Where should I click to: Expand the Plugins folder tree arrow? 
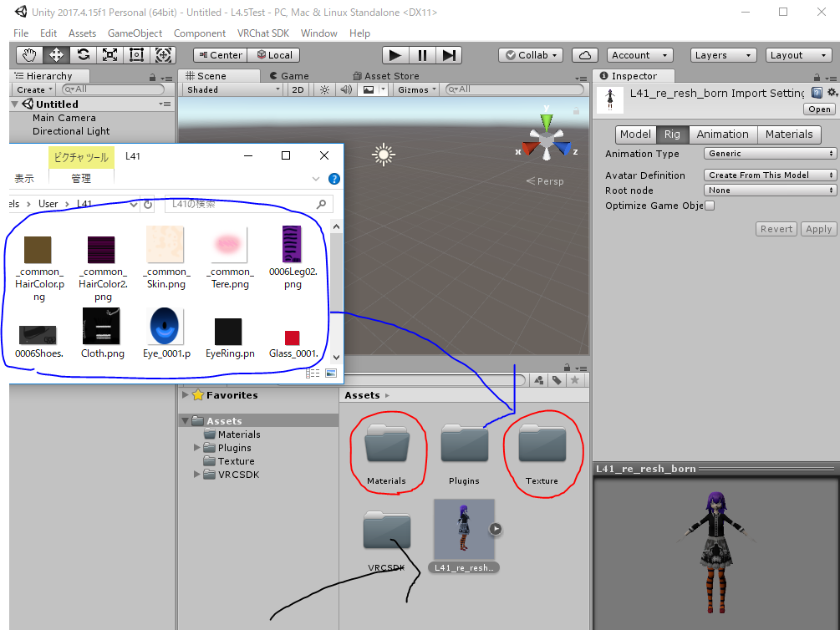[196, 447]
